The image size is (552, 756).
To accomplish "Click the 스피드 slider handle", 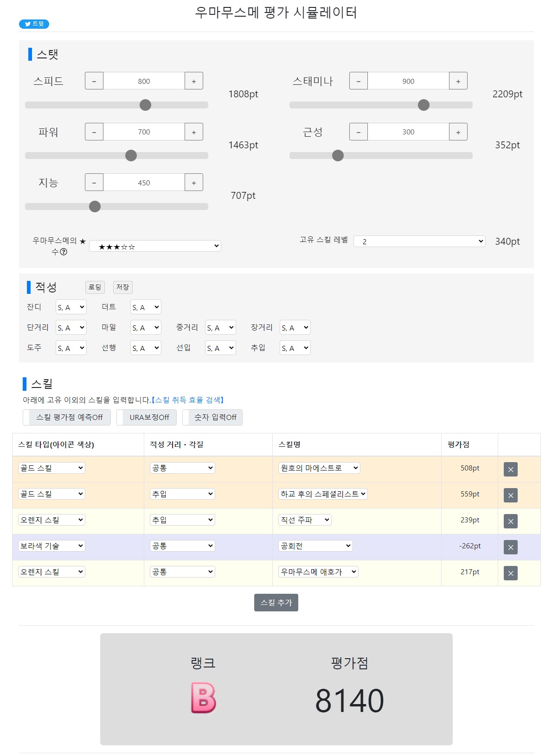I will click(146, 105).
